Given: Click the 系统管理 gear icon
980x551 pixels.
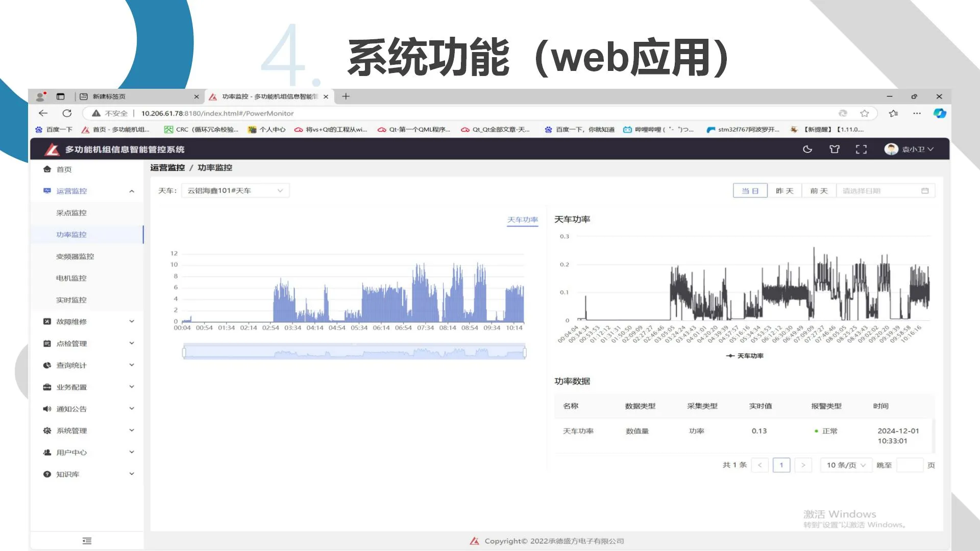Looking at the screenshot, I should point(47,431).
